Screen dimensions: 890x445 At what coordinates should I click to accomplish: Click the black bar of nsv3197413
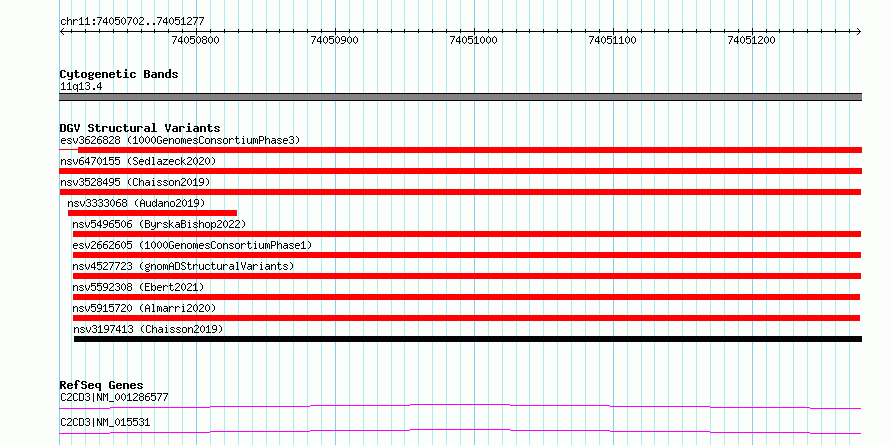point(468,339)
